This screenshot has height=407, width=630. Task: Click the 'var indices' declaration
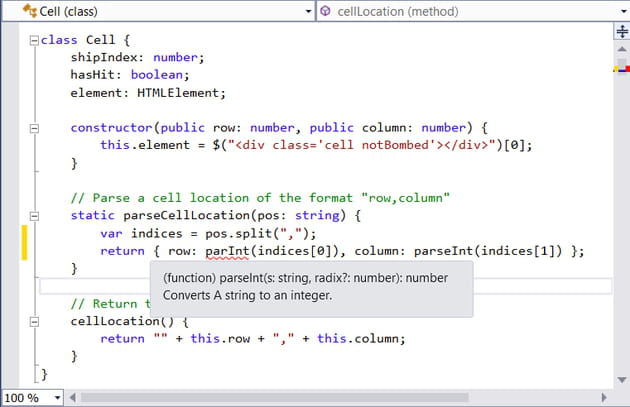pos(141,233)
